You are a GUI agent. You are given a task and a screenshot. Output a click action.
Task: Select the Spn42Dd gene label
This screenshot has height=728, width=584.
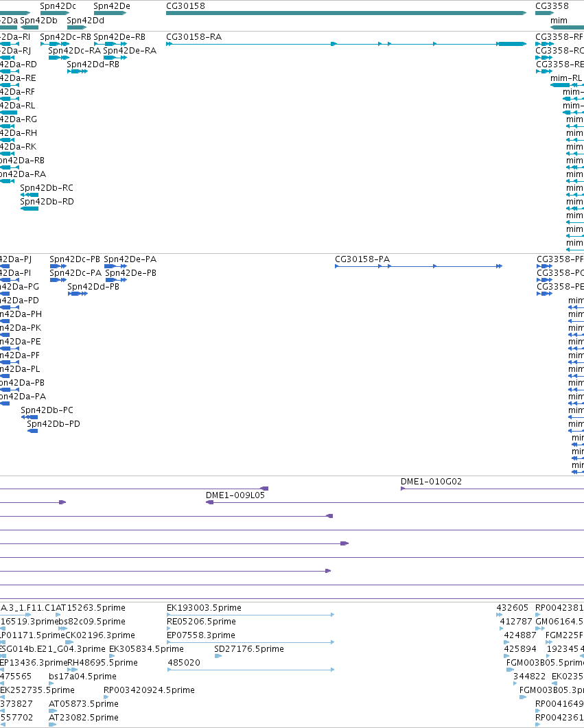point(85,21)
